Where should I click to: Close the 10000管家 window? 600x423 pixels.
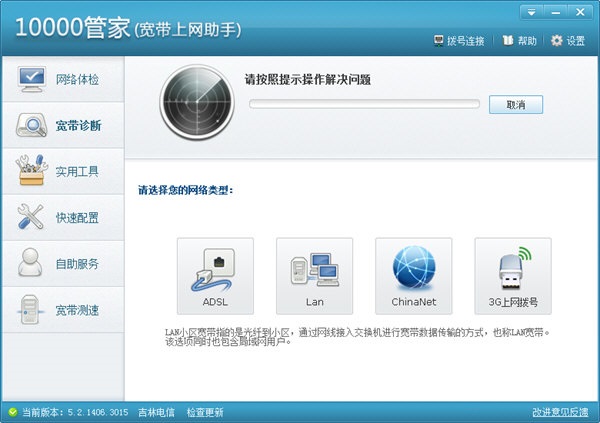click(580, 12)
